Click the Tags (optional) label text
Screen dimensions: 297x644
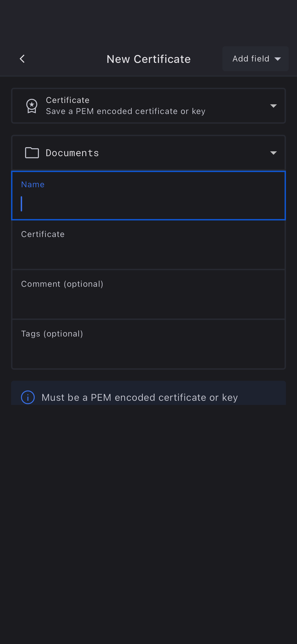point(52,334)
